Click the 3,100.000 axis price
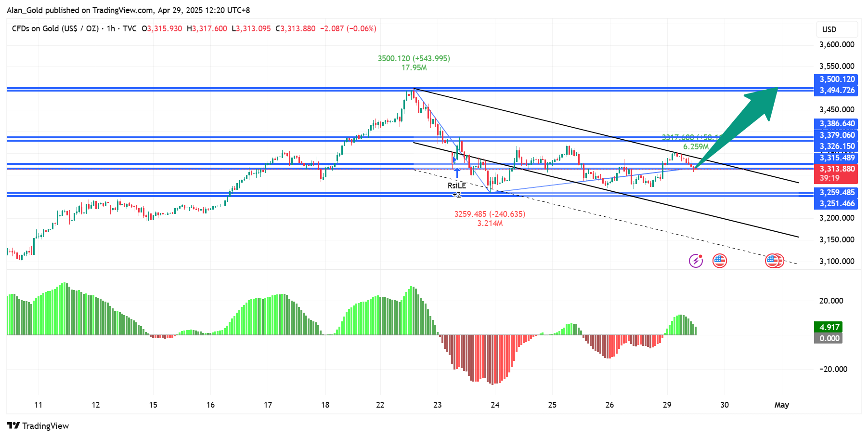The width and height of the screenshot is (868, 437). (837, 261)
